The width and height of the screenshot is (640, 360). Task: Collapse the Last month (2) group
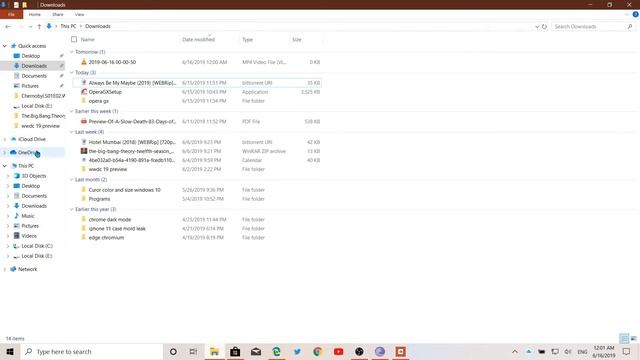pos(72,180)
